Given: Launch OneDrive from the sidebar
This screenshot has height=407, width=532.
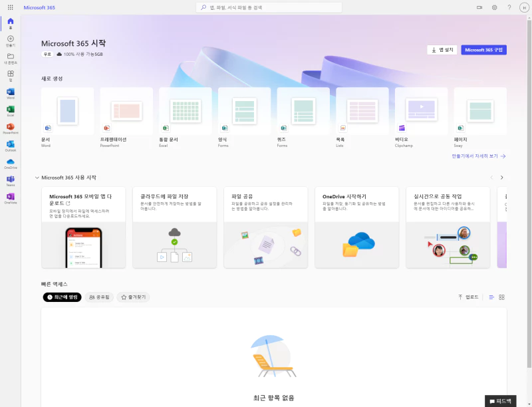Looking at the screenshot, I should 11,164.
